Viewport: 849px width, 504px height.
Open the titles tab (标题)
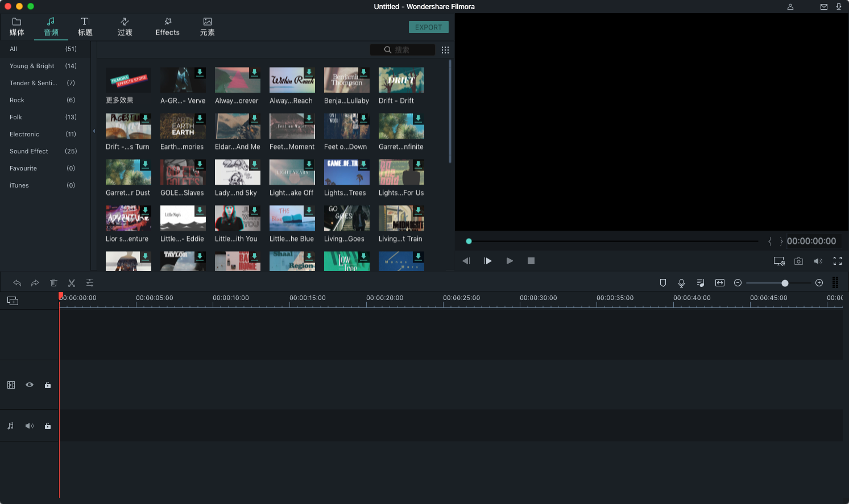(85, 27)
